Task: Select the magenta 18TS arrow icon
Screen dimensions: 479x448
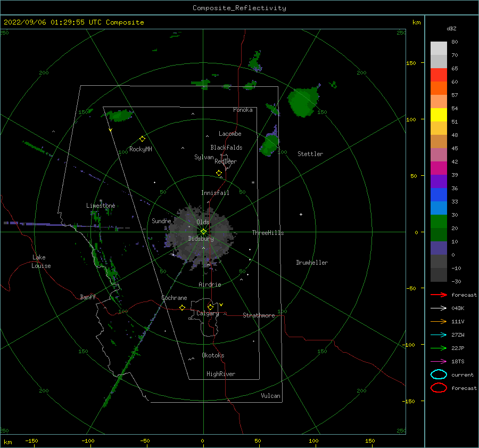Action: [x=439, y=362]
